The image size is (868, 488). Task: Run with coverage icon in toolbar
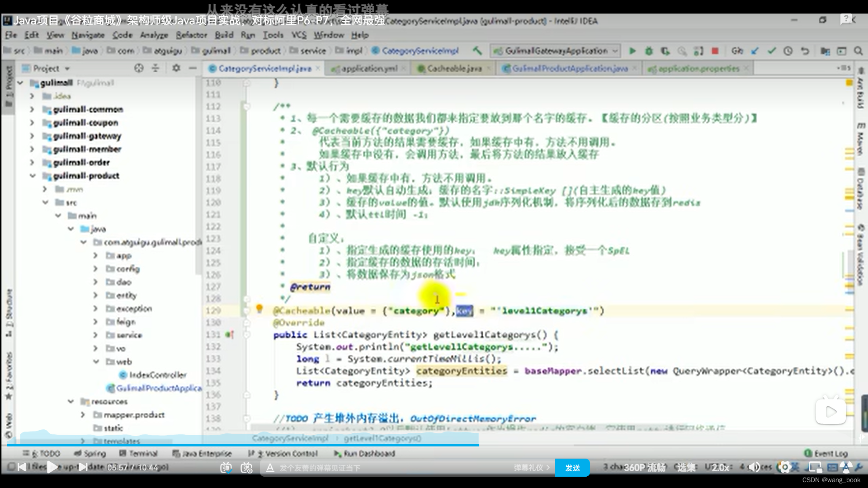click(x=665, y=51)
